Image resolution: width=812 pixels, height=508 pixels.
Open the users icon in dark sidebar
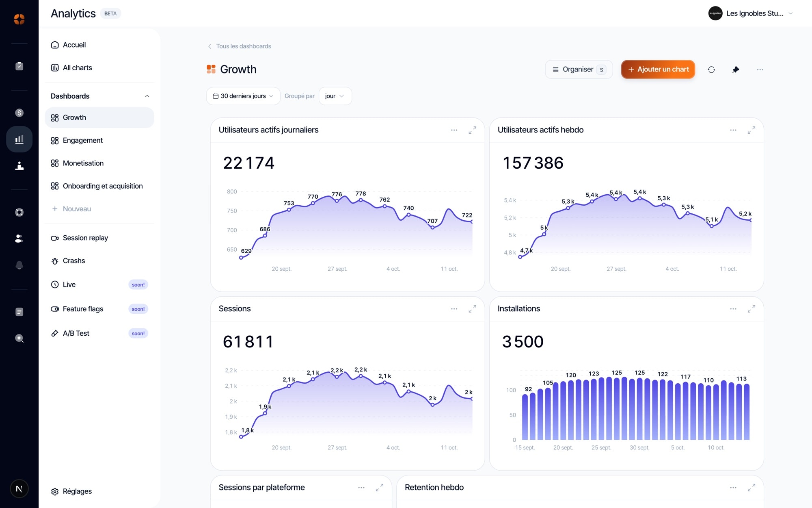coord(19,239)
